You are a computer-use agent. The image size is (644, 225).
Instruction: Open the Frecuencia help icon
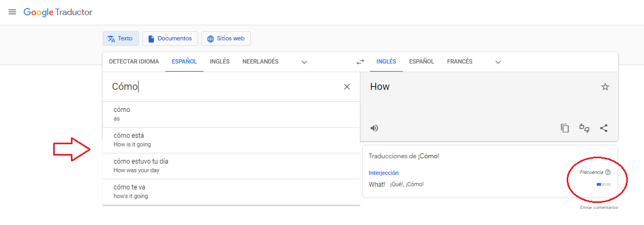pyautogui.click(x=607, y=173)
